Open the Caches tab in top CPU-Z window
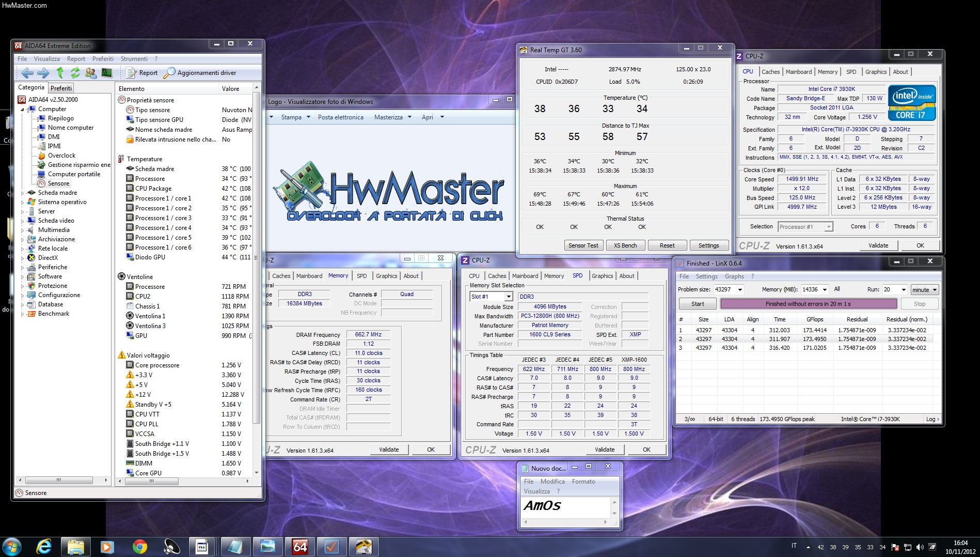Screen dimensions: 980x557 (770, 72)
